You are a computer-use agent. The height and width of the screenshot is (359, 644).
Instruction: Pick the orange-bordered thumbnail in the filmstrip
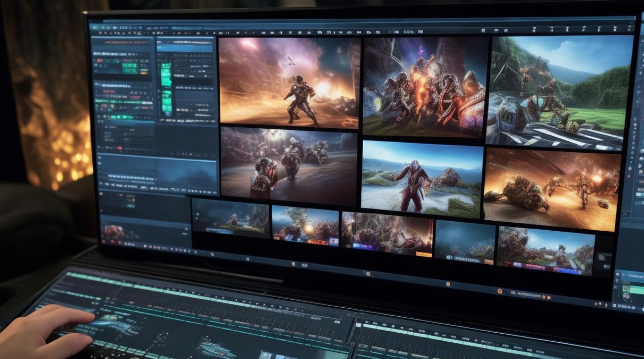pos(387,234)
